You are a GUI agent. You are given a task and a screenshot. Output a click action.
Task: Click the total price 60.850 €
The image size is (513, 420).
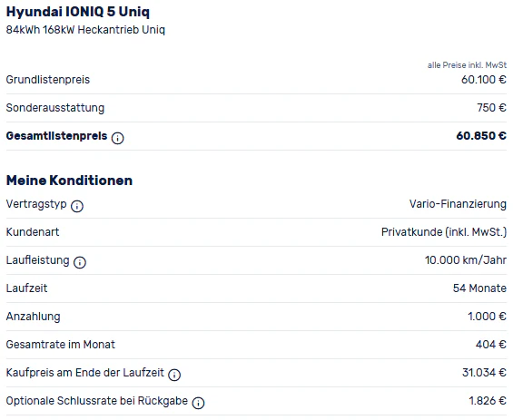pos(481,136)
